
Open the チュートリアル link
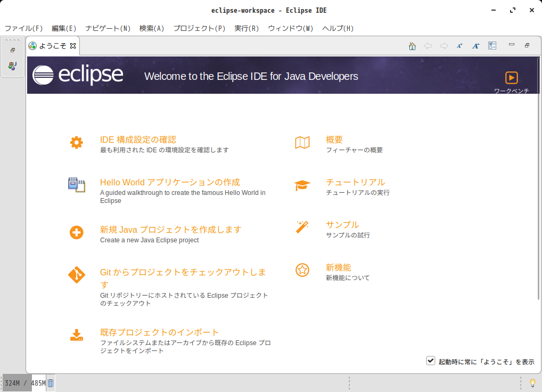pos(355,182)
